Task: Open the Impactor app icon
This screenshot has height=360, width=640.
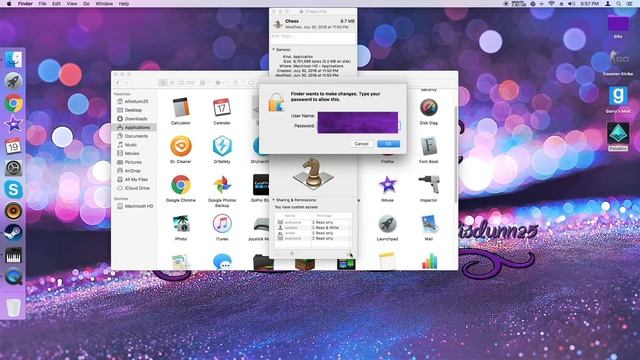Action: tap(429, 185)
